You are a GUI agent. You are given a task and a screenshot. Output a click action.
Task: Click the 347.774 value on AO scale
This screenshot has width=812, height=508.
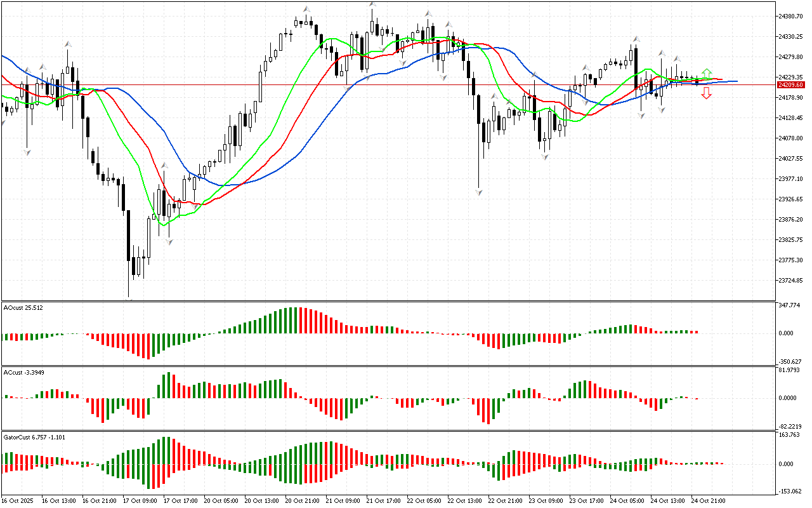pos(789,305)
